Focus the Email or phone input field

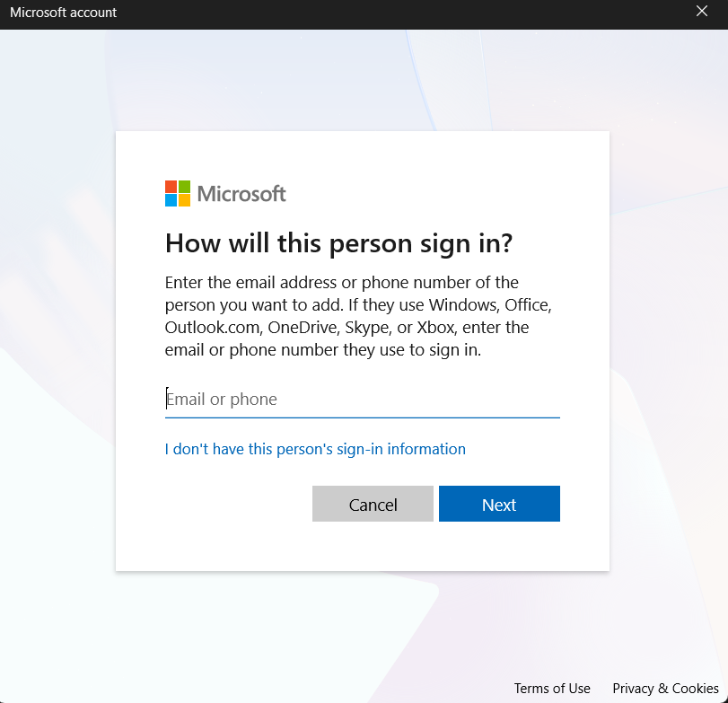pos(362,400)
